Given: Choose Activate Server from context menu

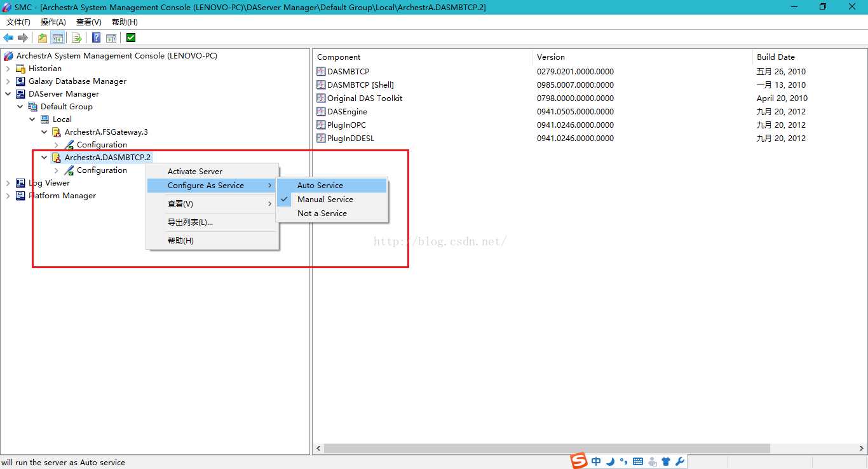Looking at the screenshot, I should click(x=213, y=172).
